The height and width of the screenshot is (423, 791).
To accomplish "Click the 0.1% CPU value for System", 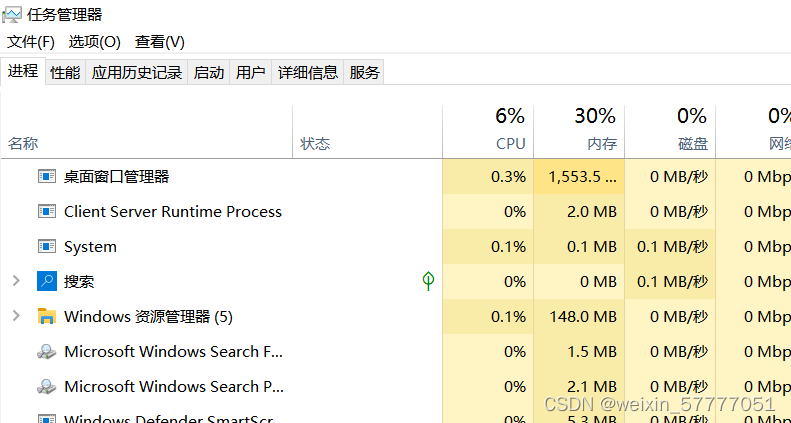I will (x=508, y=247).
